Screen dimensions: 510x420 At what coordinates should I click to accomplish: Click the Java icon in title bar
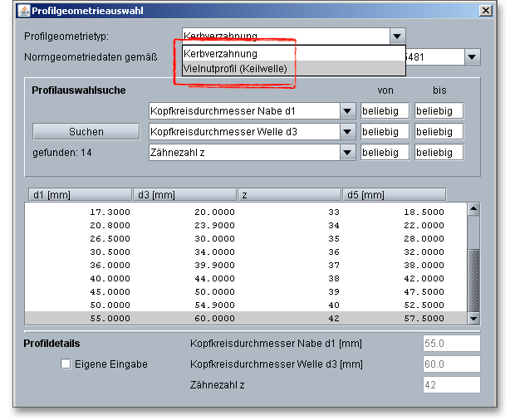coord(22,12)
